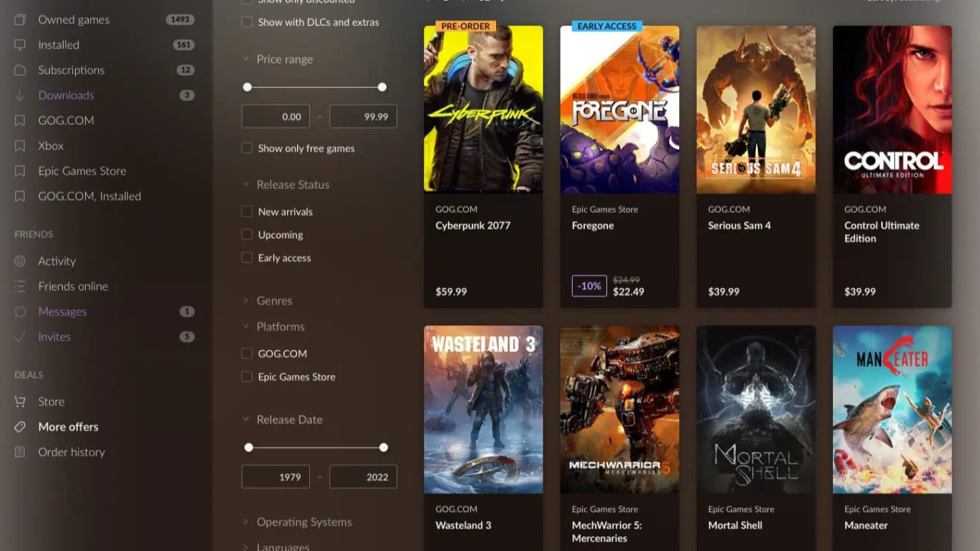The height and width of the screenshot is (551, 980).
Task: Check Show only free games
Action: (x=247, y=148)
